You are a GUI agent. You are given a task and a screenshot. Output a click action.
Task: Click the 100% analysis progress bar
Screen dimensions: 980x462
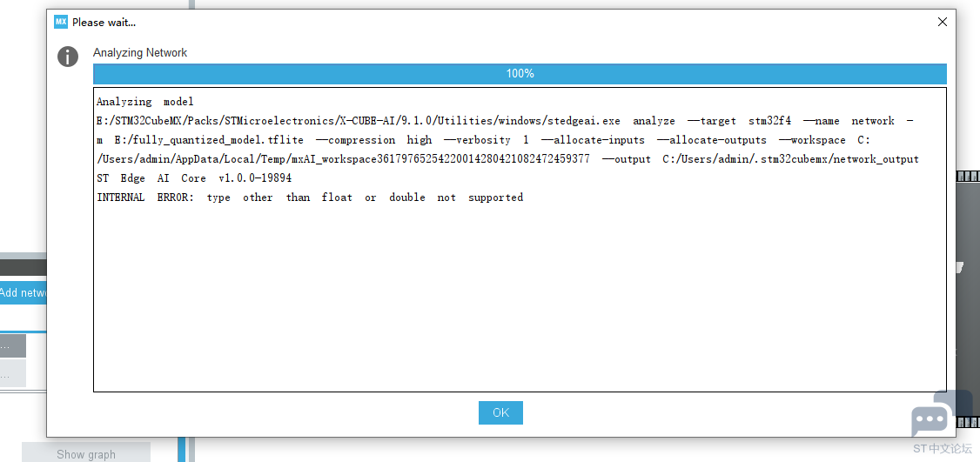pos(520,74)
